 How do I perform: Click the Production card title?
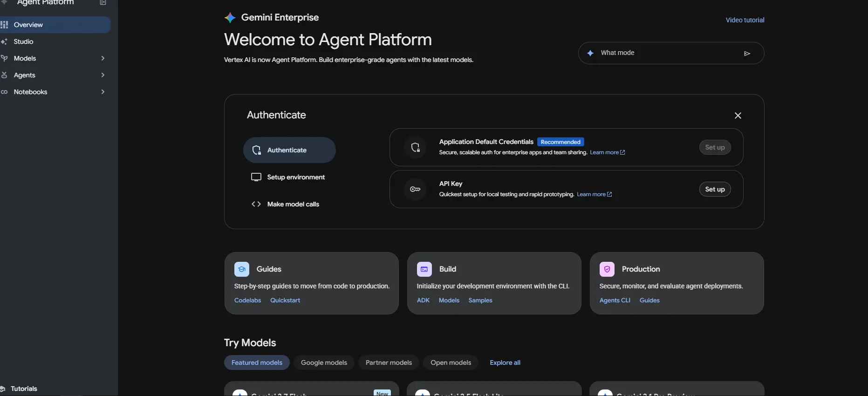pyautogui.click(x=641, y=269)
